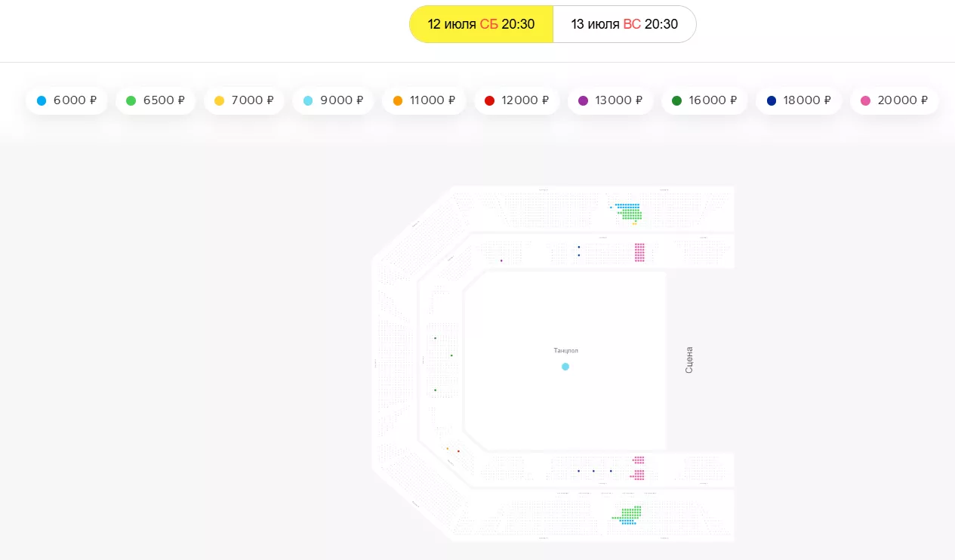
Task: Click the Сцена stage label
Action: tap(689, 360)
